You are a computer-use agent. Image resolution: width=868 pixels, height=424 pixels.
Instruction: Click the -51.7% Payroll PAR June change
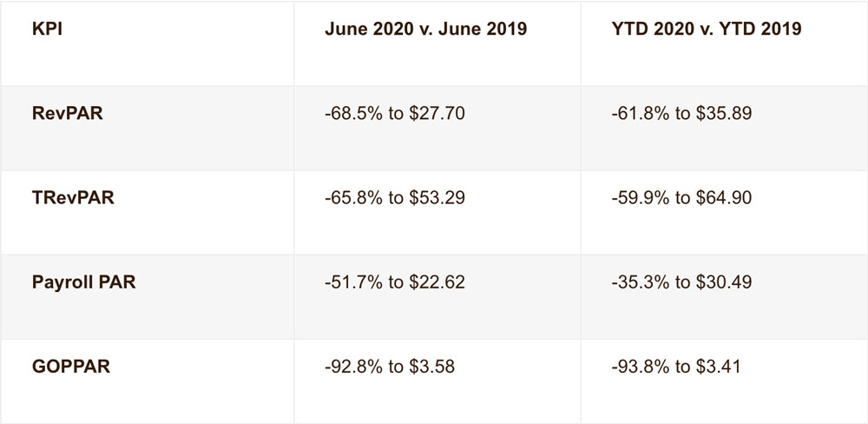[346, 282]
